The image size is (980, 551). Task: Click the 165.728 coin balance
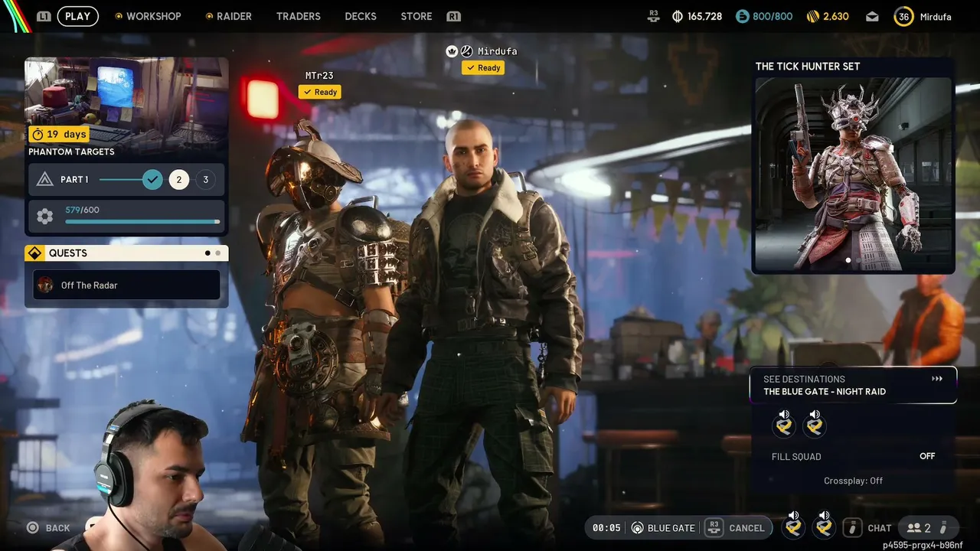pos(704,16)
